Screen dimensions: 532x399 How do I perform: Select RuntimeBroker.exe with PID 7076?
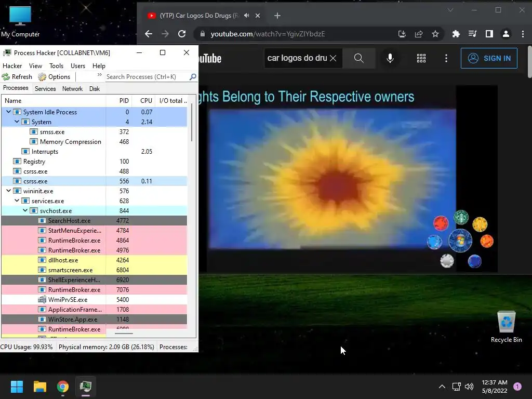(95, 289)
